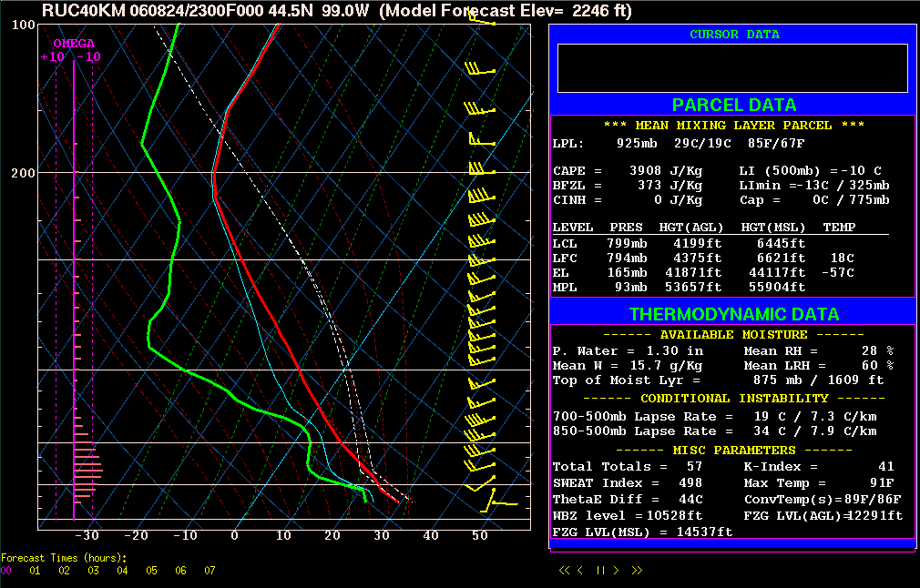Step forward one frame (>)
Image resolution: width=920 pixels, height=588 pixels.
(x=617, y=571)
